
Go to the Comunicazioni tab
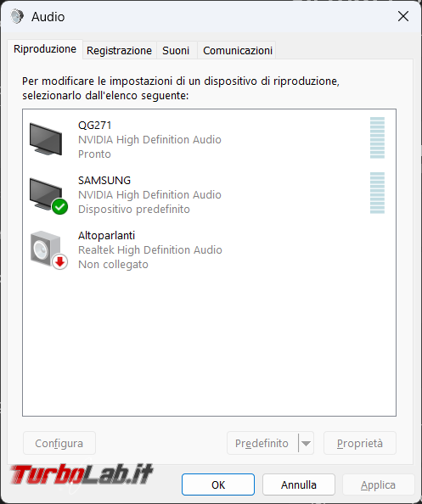[x=238, y=50]
